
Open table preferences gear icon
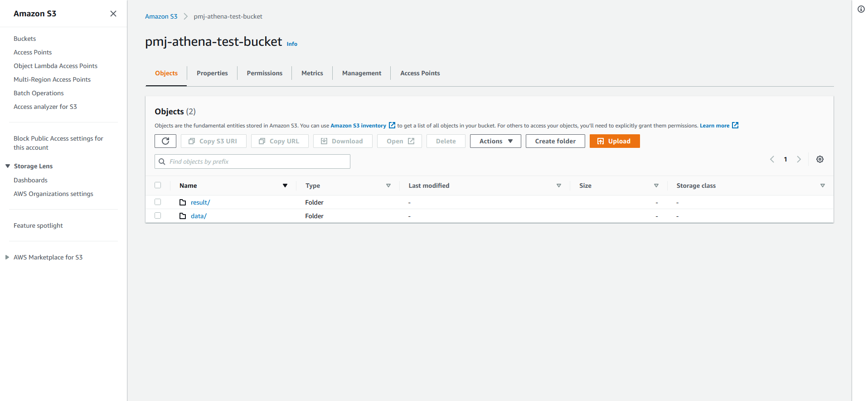[x=820, y=159]
